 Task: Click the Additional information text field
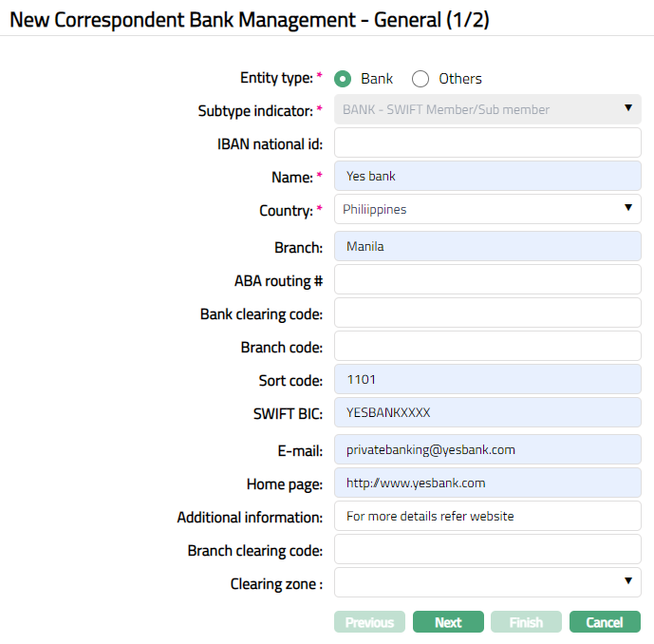[488, 516]
